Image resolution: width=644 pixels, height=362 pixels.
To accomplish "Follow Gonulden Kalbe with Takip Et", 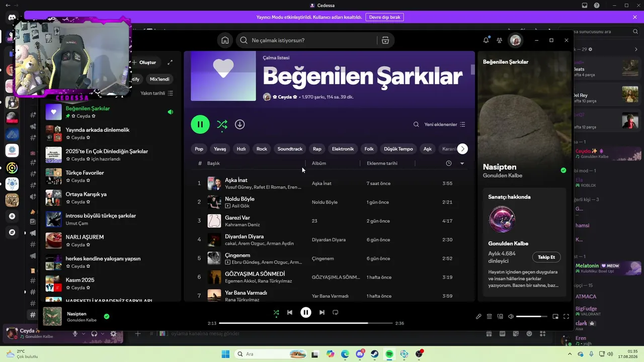I will click(546, 257).
